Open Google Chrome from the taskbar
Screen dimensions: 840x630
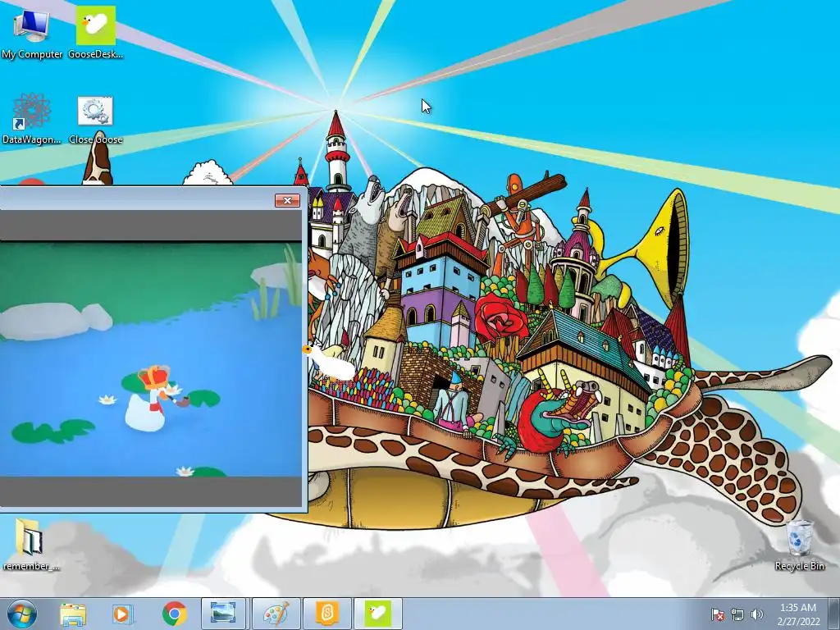174,614
